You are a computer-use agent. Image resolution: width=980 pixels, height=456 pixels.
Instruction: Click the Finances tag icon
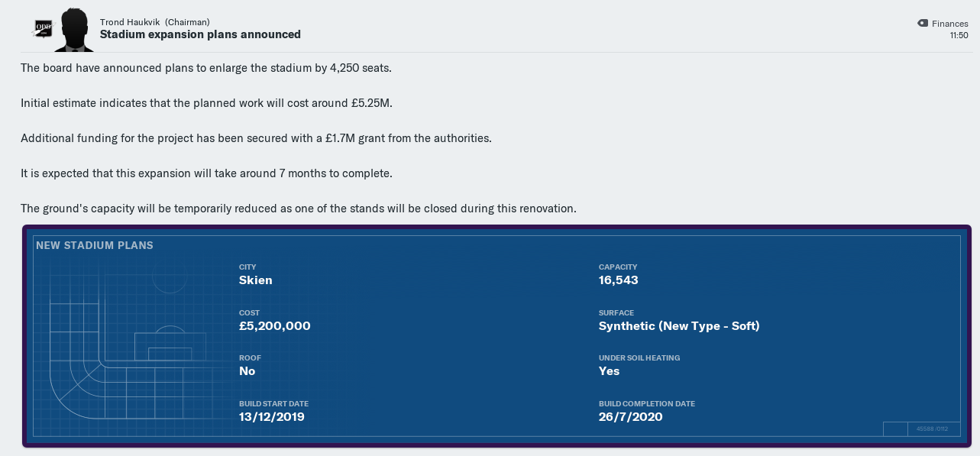(x=923, y=24)
